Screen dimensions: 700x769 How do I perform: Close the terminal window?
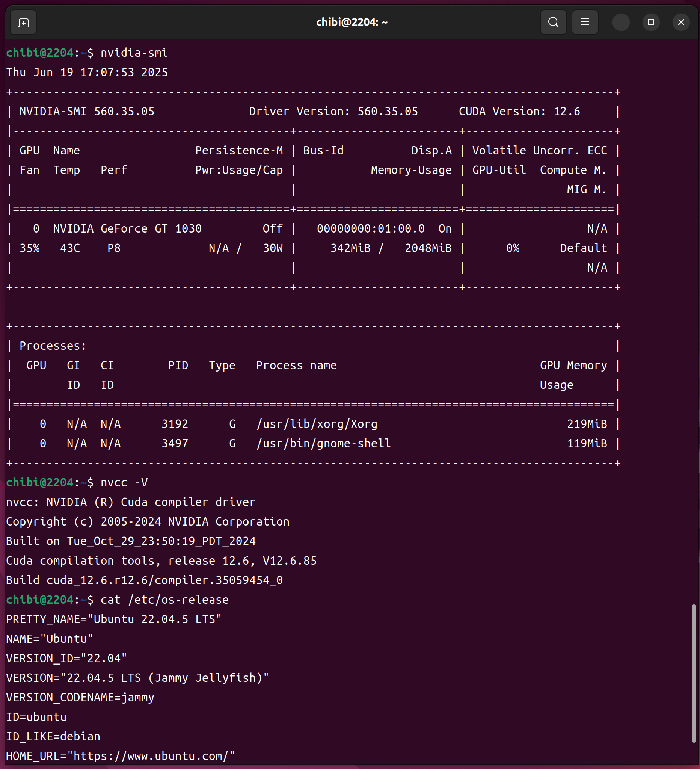pos(681,23)
